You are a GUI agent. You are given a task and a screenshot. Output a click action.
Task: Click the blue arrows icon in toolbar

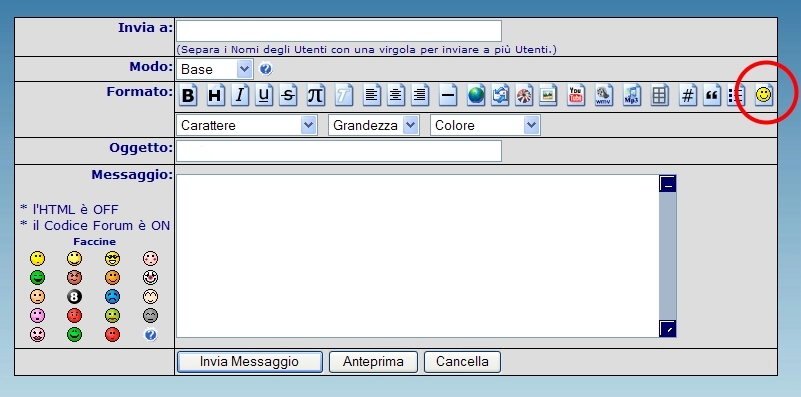coord(500,95)
